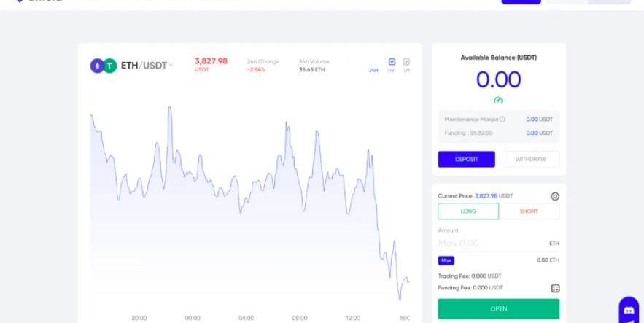
Task: Switch position to SHORT
Action: coord(529,211)
